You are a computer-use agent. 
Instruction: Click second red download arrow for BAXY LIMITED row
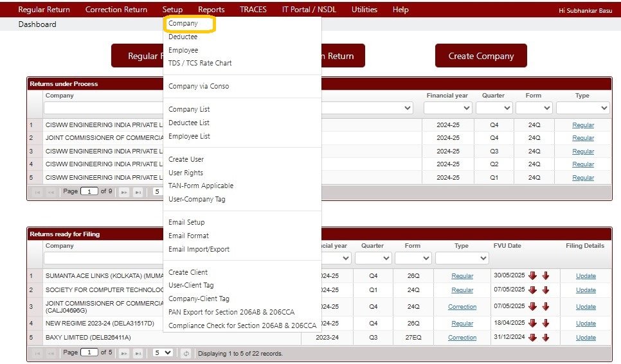pos(546,338)
